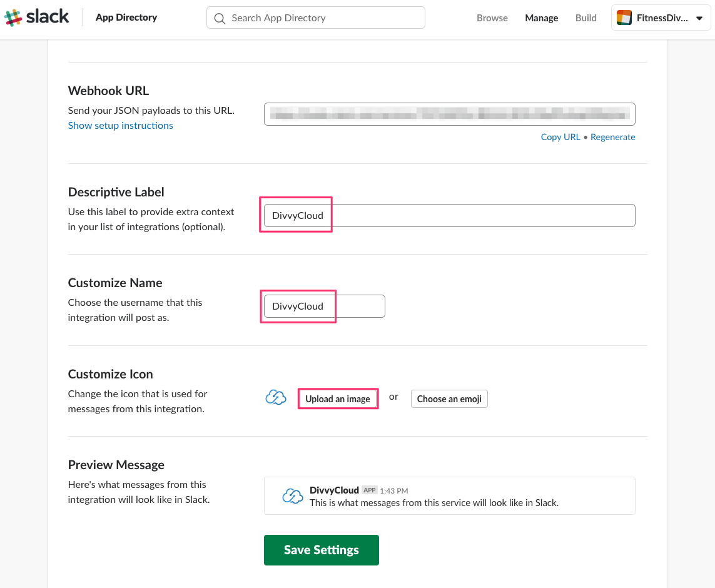The height and width of the screenshot is (588, 715).
Task: Click Choose an emoji button
Action: click(x=449, y=399)
